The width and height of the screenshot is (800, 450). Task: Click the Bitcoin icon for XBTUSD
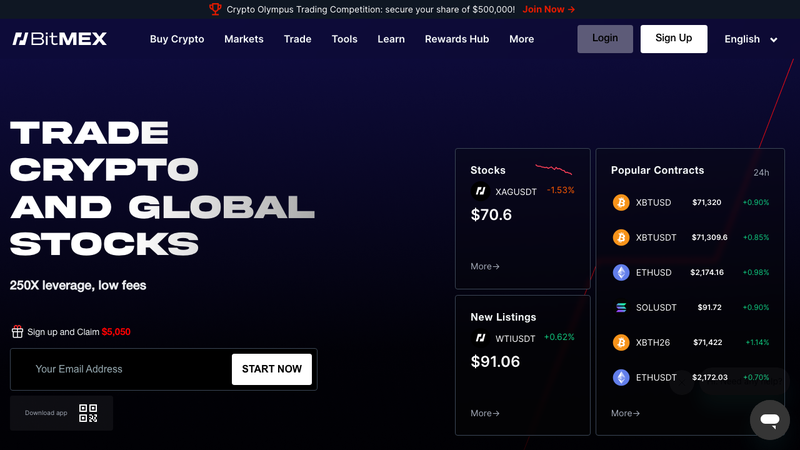pyautogui.click(x=621, y=203)
